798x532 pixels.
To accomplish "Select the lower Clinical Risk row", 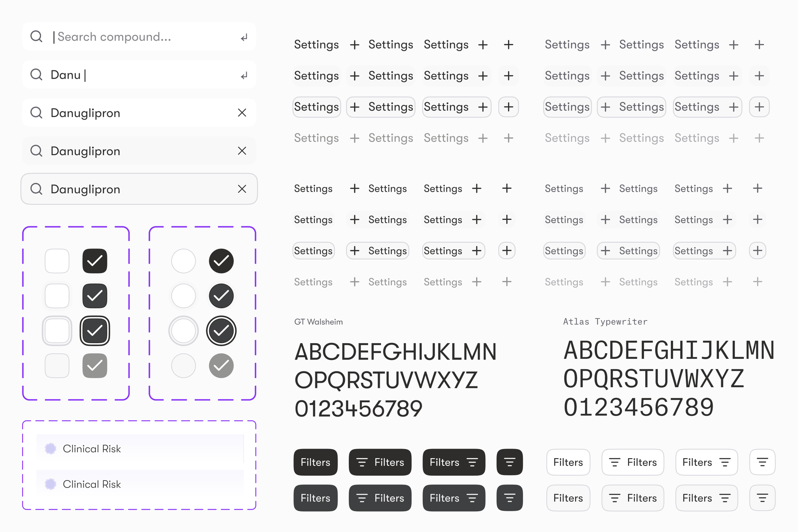I will [x=140, y=484].
